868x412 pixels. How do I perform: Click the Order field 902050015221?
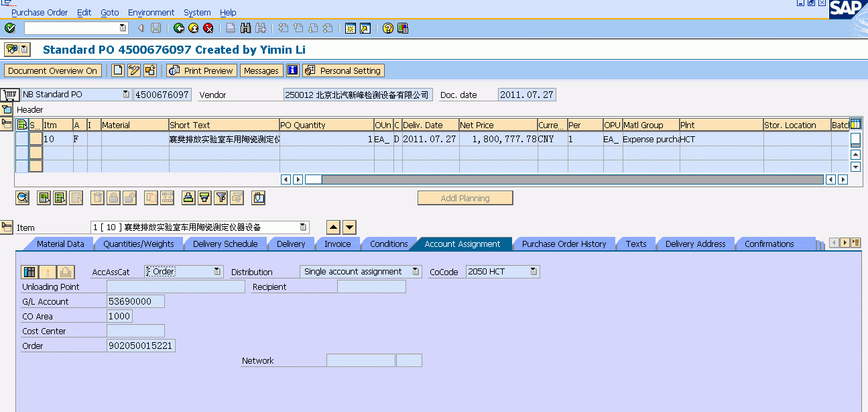coord(141,346)
